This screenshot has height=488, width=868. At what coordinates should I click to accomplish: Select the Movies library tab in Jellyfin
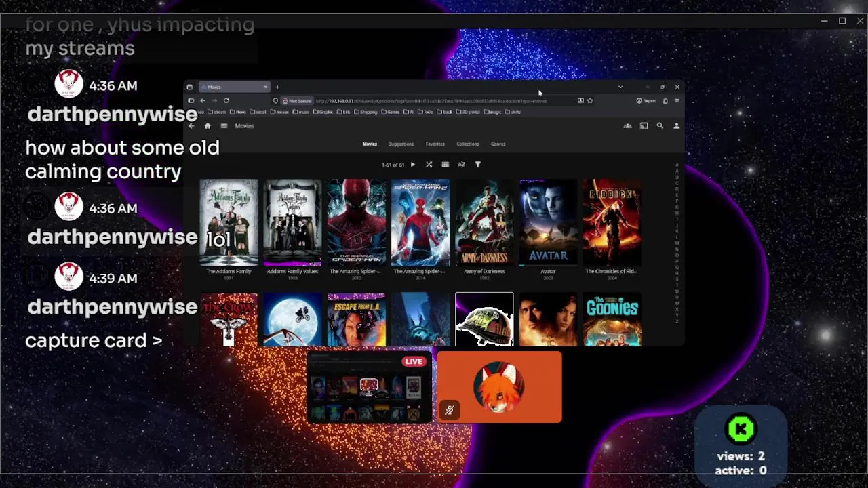click(370, 144)
